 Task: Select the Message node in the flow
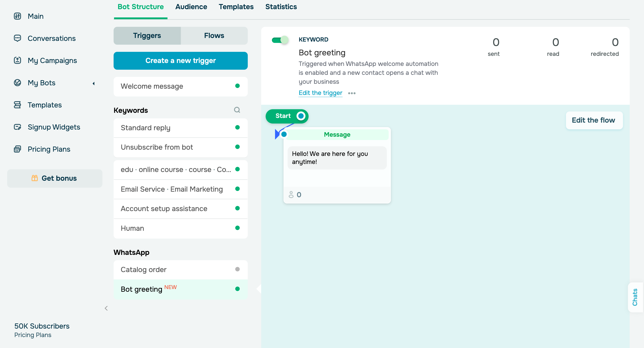click(337, 134)
